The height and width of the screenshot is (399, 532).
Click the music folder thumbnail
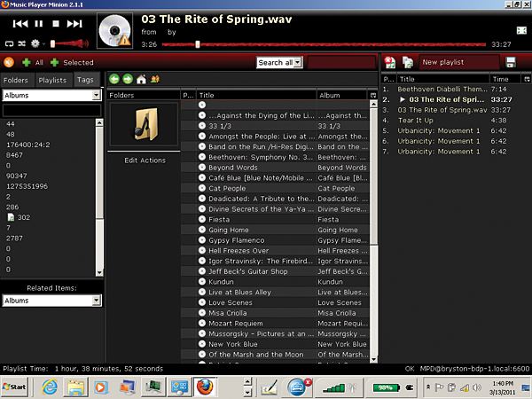tap(145, 124)
